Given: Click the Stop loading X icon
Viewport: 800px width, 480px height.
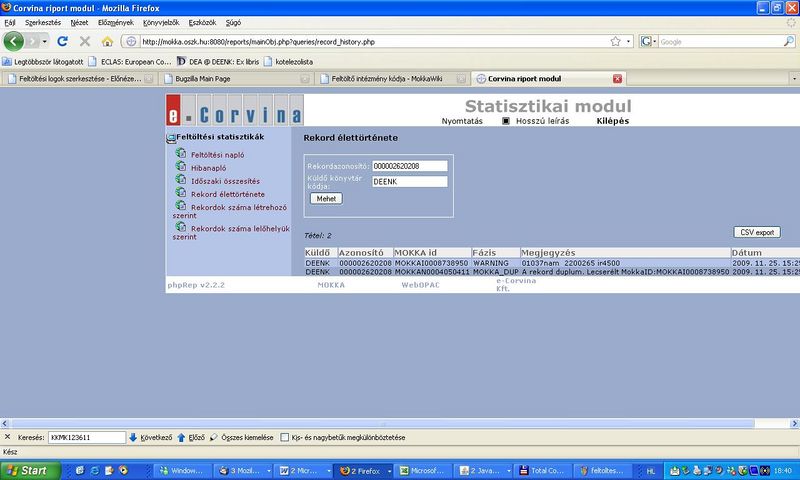Looking at the screenshot, I should (x=84, y=42).
